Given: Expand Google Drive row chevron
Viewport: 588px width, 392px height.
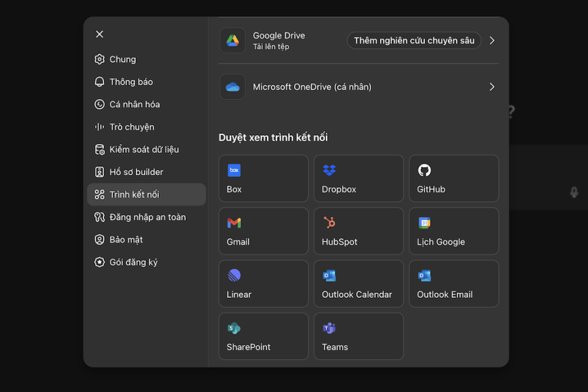Looking at the screenshot, I should (492, 41).
